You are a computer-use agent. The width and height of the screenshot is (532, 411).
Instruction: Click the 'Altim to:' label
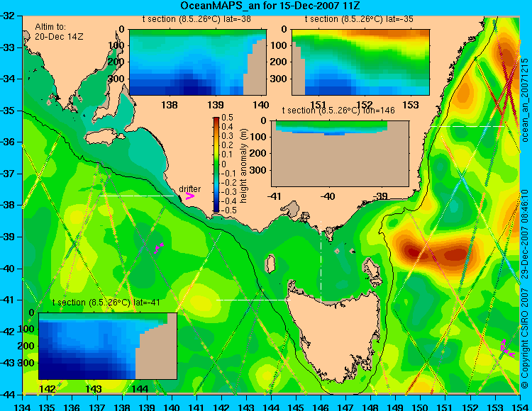click(50, 27)
